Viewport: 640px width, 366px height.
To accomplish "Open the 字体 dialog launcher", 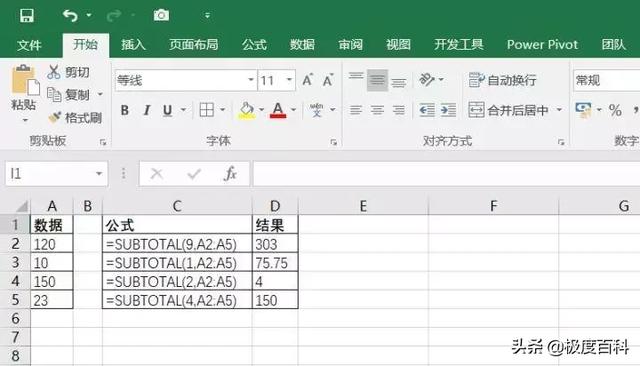I will (x=333, y=142).
